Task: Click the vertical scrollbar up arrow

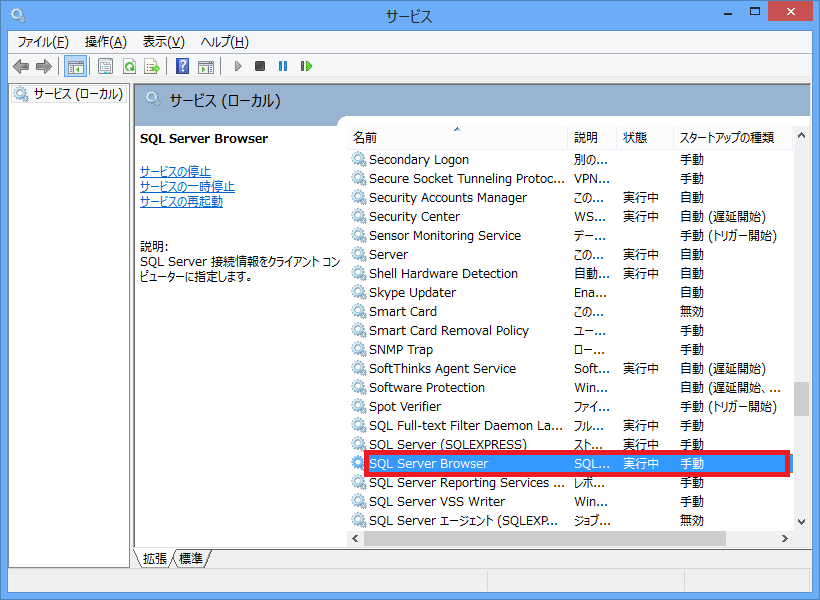Action: click(x=801, y=135)
